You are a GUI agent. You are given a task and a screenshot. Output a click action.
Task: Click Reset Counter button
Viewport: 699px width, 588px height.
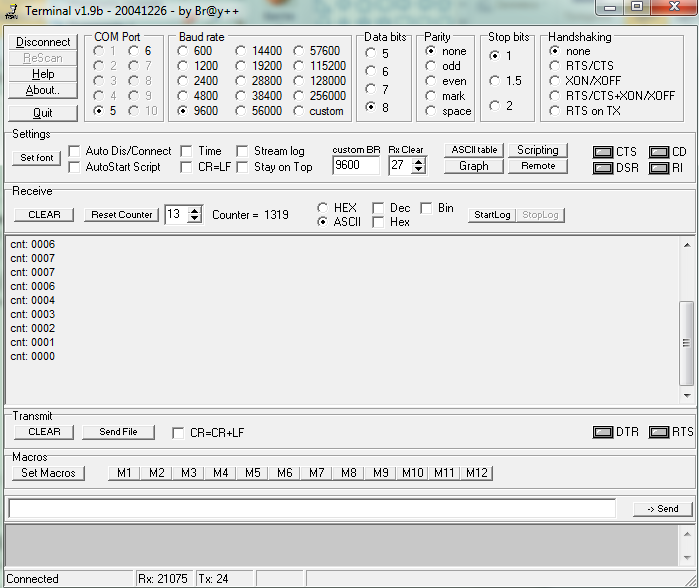(122, 215)
